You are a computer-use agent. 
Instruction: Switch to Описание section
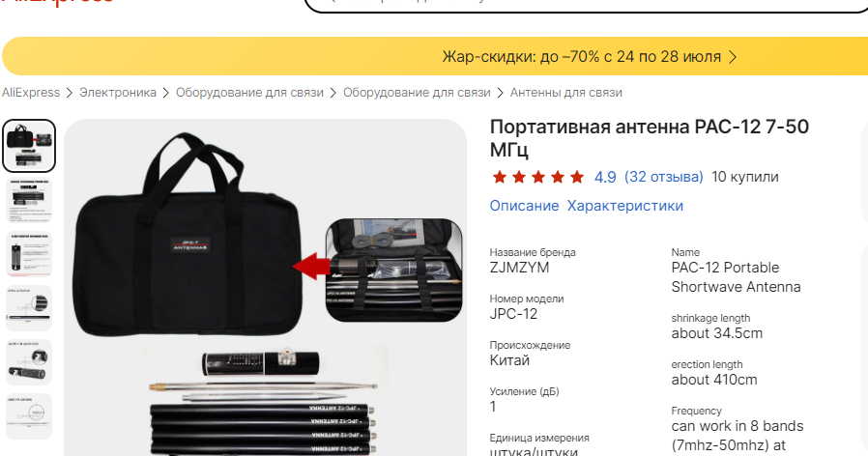(524, 206)
